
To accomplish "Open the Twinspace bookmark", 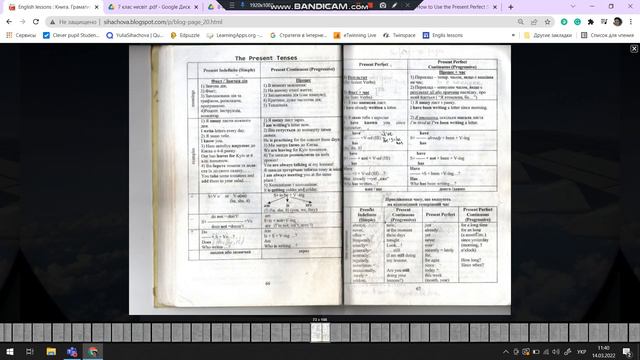I will point(399,36).
